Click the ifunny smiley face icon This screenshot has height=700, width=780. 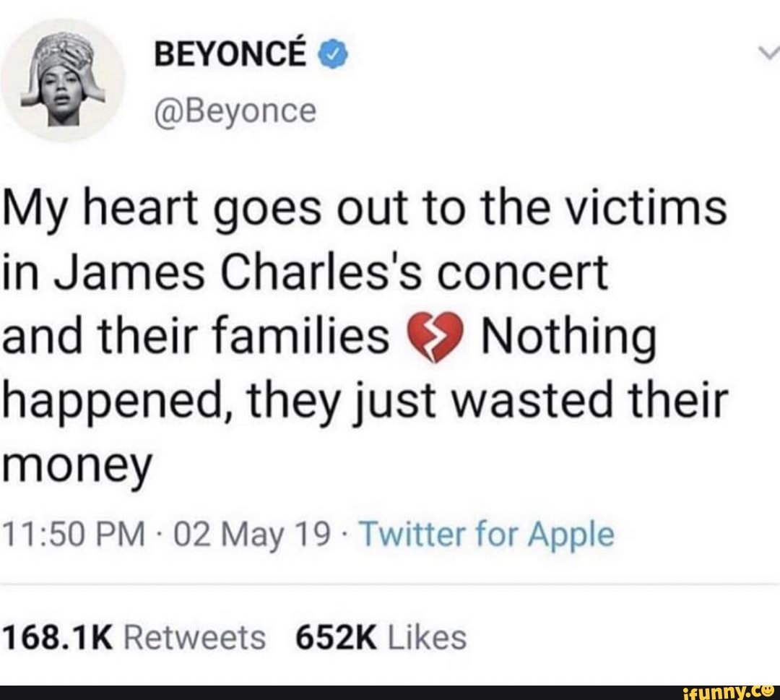click(x=768, y=690)
